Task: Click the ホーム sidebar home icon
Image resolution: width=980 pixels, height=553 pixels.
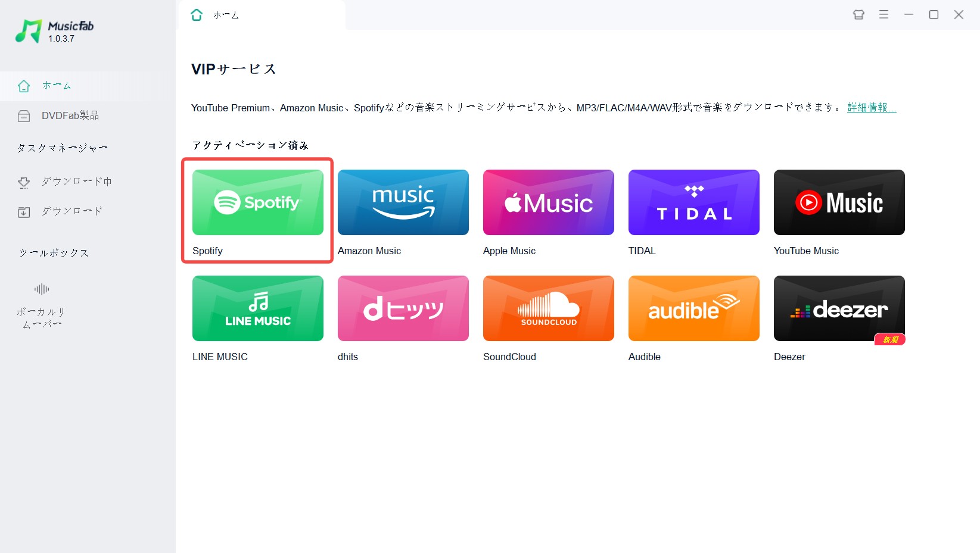Action: pyautogui.click(x=24, y=86)
